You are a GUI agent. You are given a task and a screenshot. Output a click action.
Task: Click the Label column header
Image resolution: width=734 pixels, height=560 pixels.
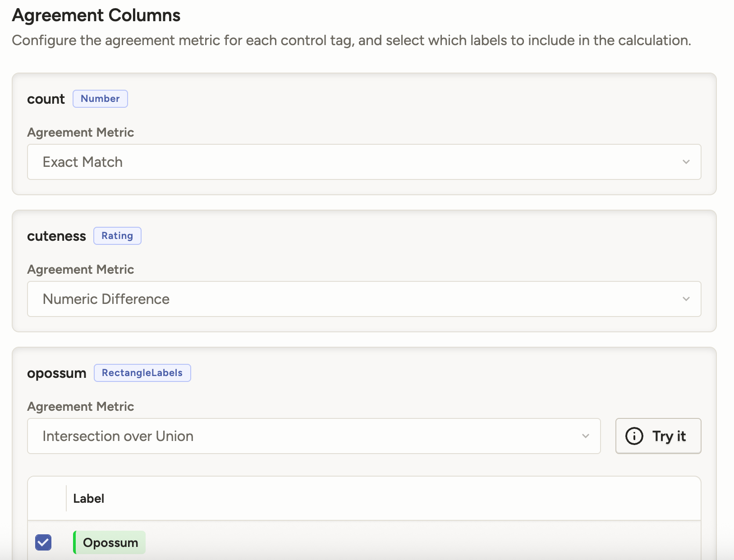point(89,499)
